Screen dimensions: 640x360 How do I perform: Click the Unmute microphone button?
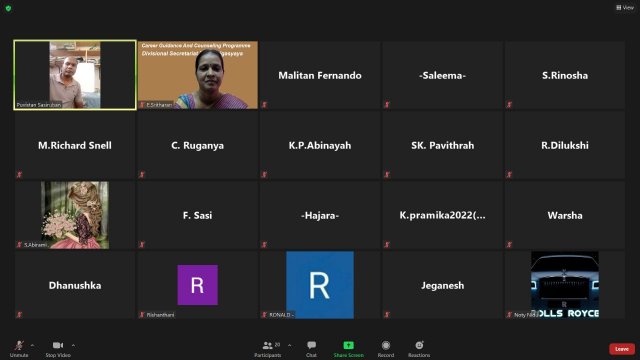coord(19,349)
